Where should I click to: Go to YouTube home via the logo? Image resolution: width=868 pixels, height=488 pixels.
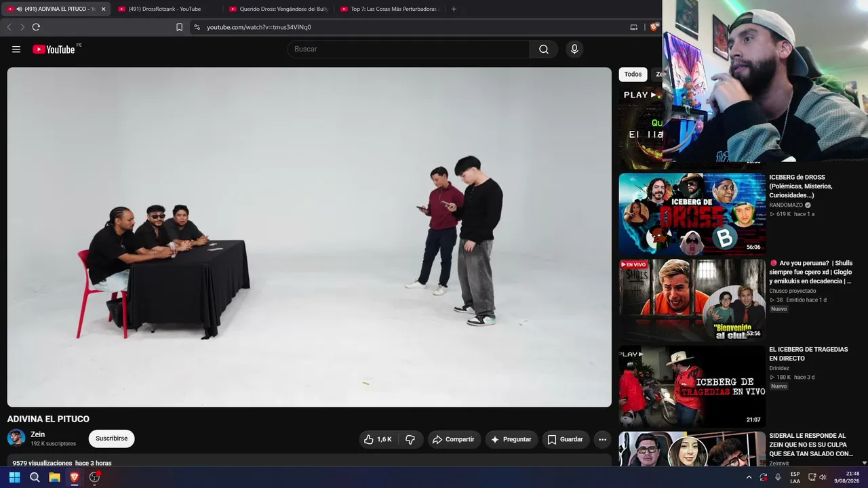(x=54, y=49)
